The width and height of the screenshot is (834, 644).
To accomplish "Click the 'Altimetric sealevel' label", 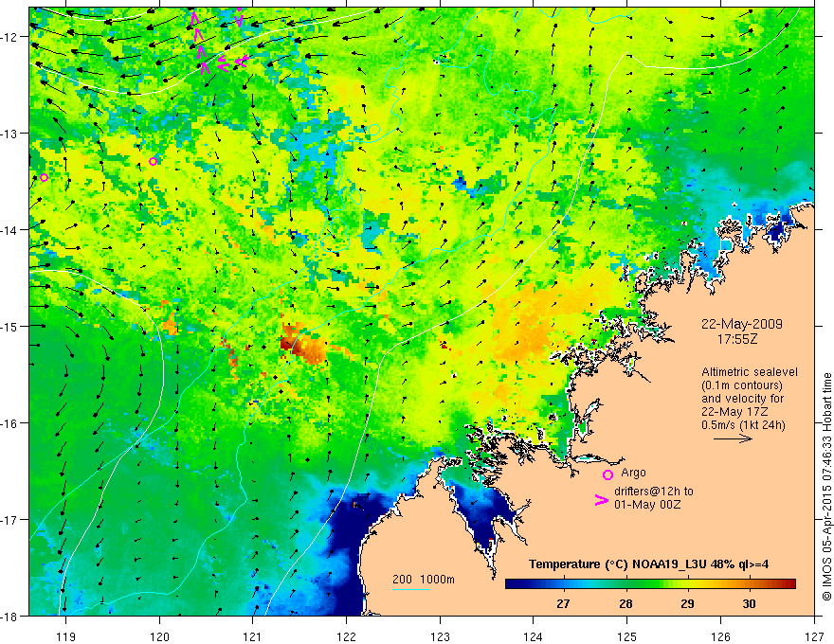I will tap(750, 372).
